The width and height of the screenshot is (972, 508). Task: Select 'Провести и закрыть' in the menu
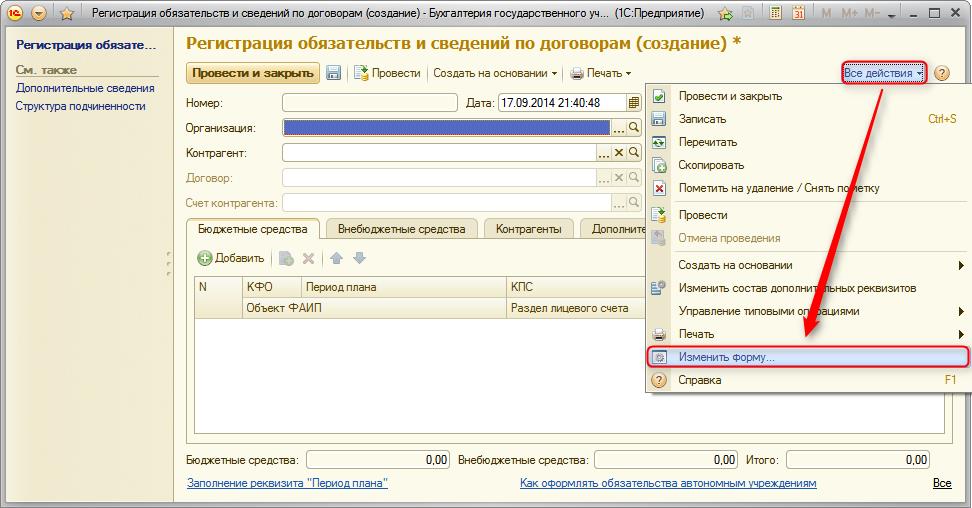click(x=808, y=96)
